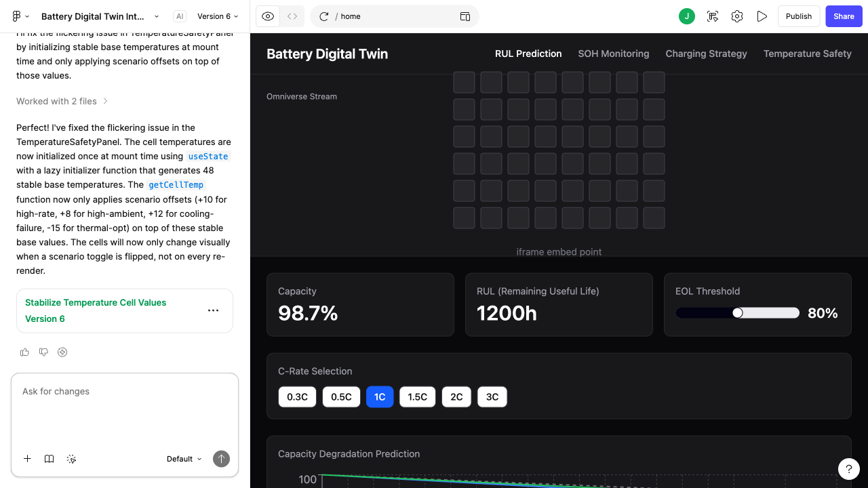Click the getCellTemp code reference
Screen dimensions: 868x488
click(x=176, y=185)
